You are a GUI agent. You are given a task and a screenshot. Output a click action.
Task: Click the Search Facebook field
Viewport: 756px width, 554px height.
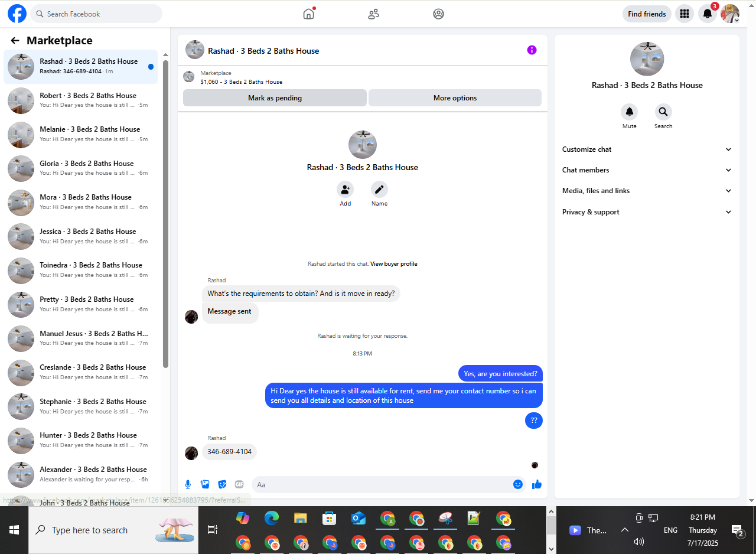[96, 14]
